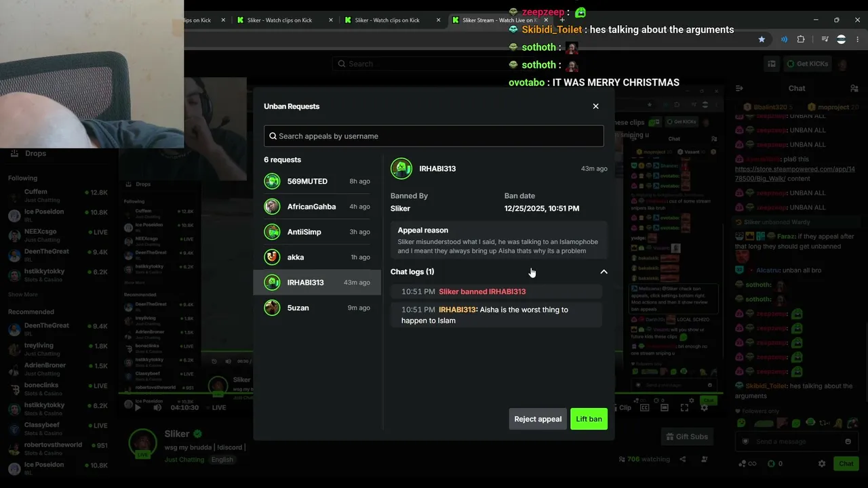Toggle closed captions CC on player
The width and height of the screenshot is (868, 488).
coord(645,407)
